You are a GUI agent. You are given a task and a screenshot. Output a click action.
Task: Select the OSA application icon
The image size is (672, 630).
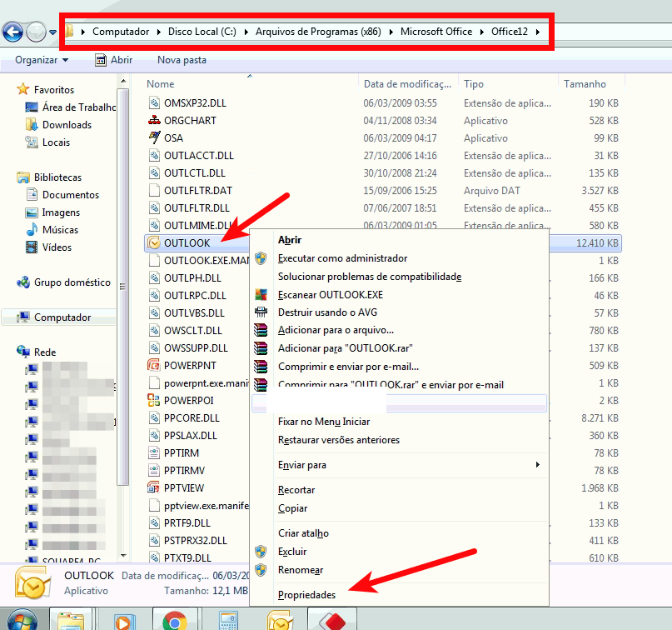point(154,137)
